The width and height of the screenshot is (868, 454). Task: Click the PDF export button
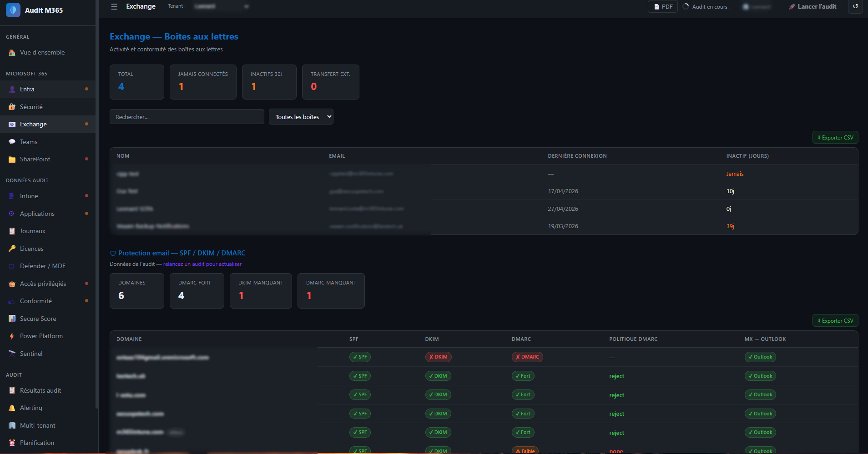point(662,7)
